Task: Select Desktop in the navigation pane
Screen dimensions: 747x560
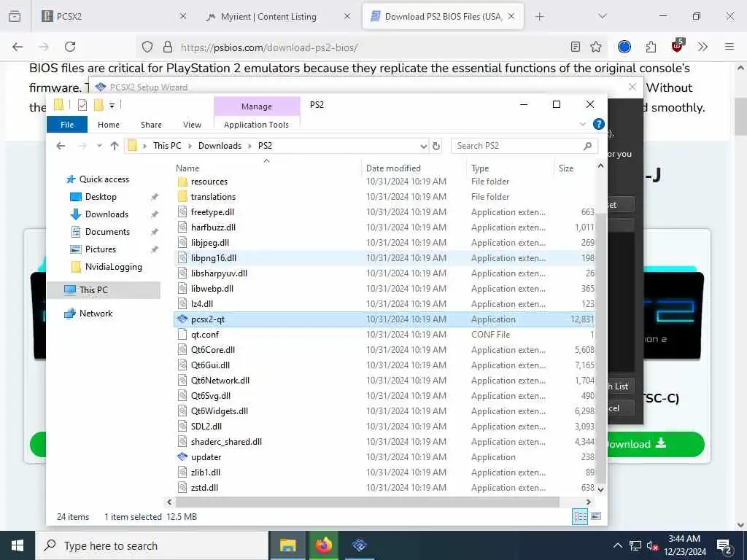Action: (101, 197)
